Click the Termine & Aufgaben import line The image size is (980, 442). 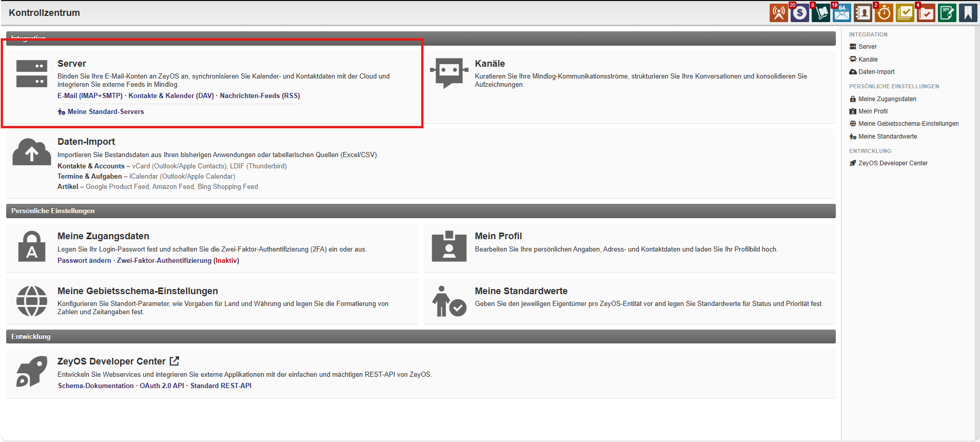pyautogui.click(x=146, y=177)
